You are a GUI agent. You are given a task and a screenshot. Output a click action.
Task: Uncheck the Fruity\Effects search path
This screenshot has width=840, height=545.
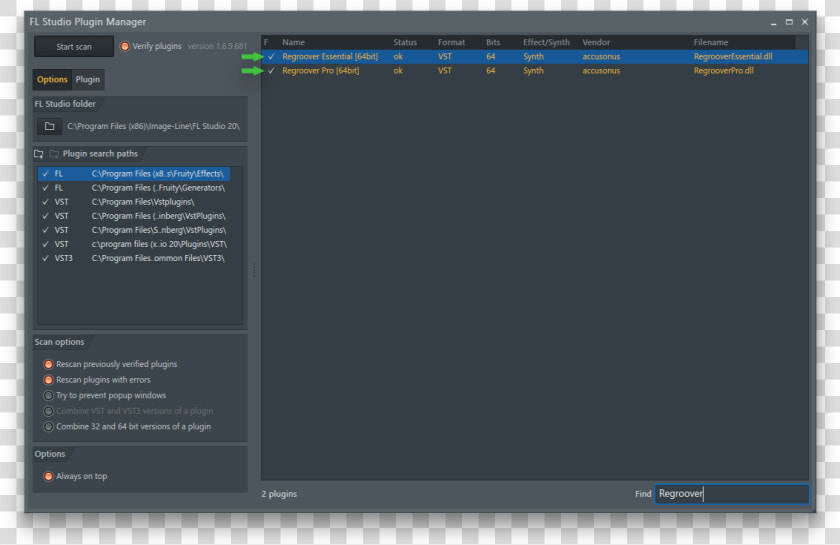click(x=46, y=174)
